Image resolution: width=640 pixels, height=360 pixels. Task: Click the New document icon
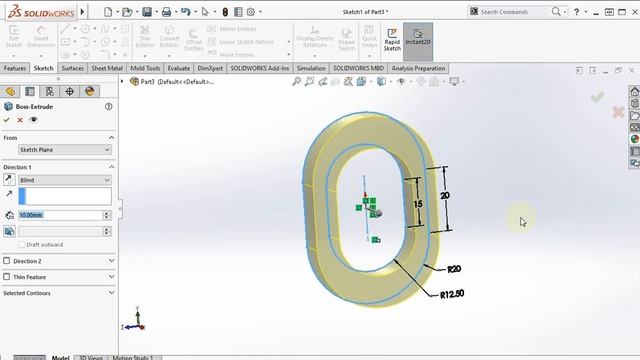[x=108, y=12]
